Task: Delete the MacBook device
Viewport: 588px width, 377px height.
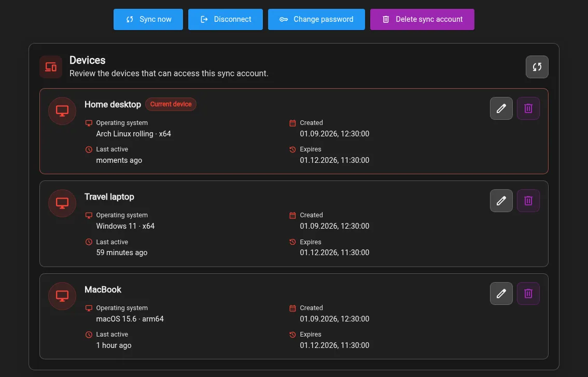Action: (528, 294)
